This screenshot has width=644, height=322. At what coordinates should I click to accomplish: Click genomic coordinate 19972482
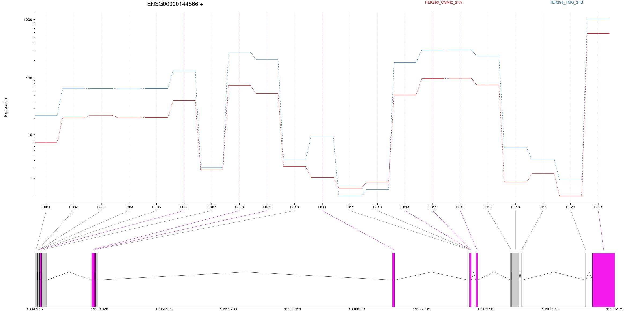[x=422, y=309]
